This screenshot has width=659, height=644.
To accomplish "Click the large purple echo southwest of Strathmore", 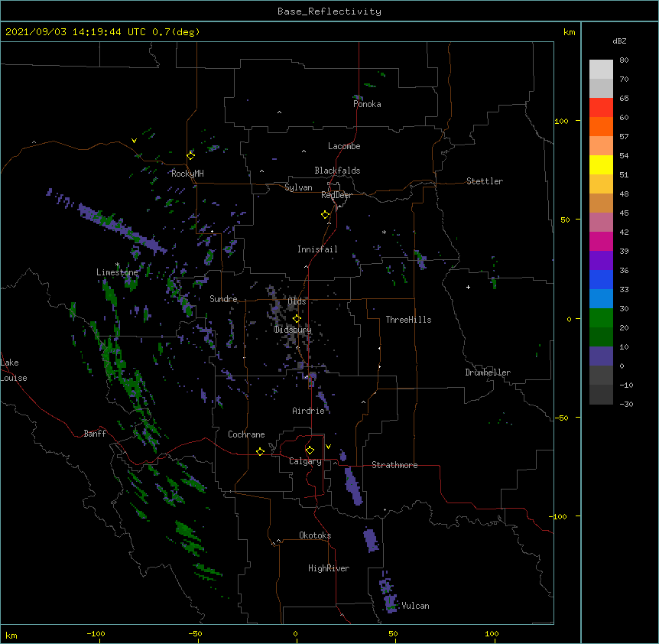I will pos(353,486).
